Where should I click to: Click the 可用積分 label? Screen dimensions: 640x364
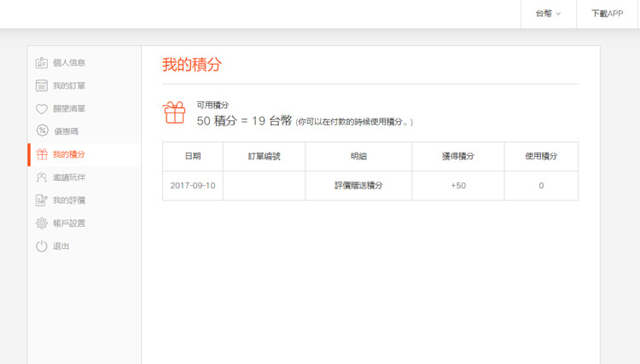212,105
